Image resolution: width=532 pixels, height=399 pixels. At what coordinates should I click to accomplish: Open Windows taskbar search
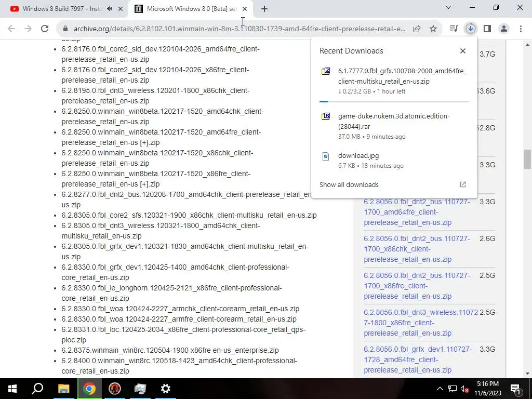coord(37,389)
